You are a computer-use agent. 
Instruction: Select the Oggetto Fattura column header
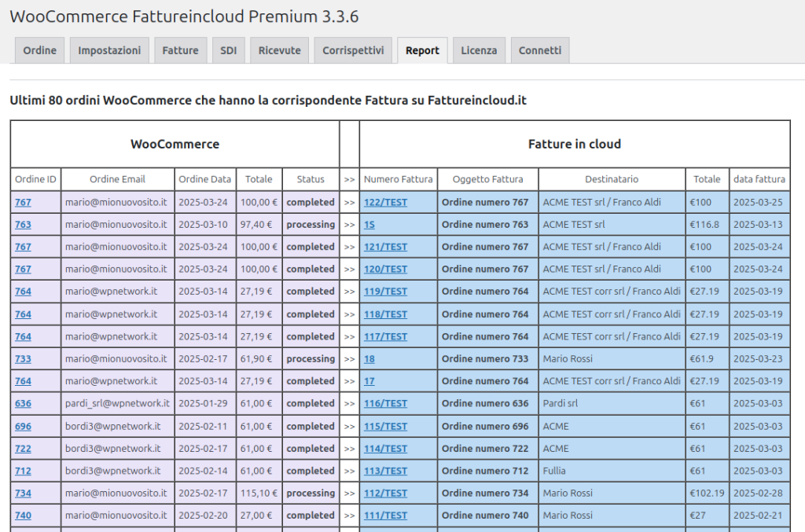(x=487, y=179)
